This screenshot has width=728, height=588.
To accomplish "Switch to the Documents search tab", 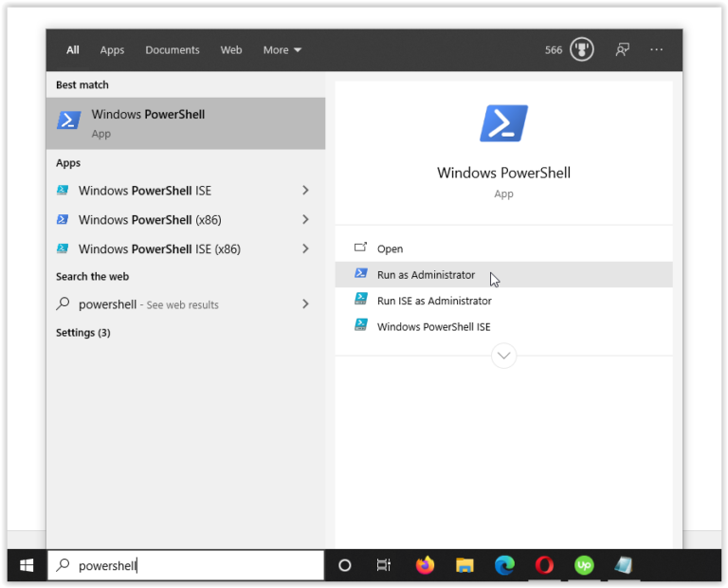I will (173, 49).
